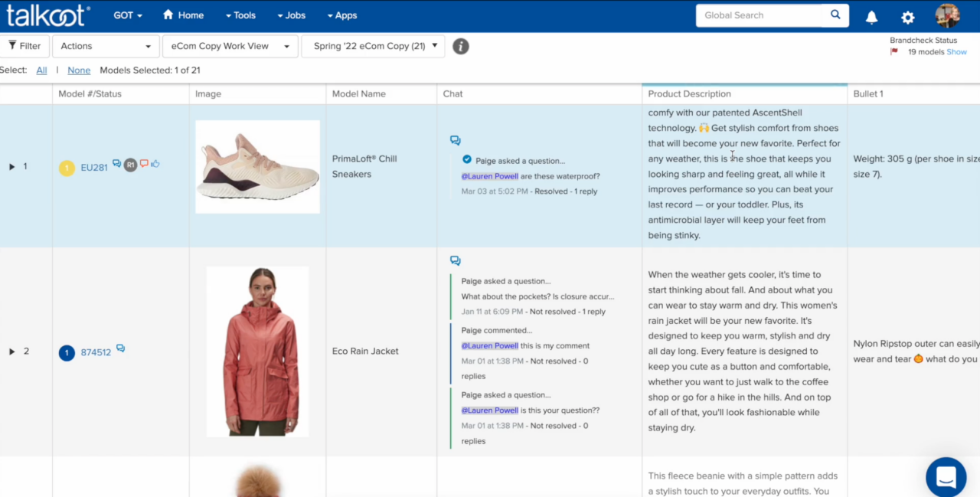Click the info circle next to the job dropdown
The height and width of the screenshot is (497, 980).
click(460, 46)
